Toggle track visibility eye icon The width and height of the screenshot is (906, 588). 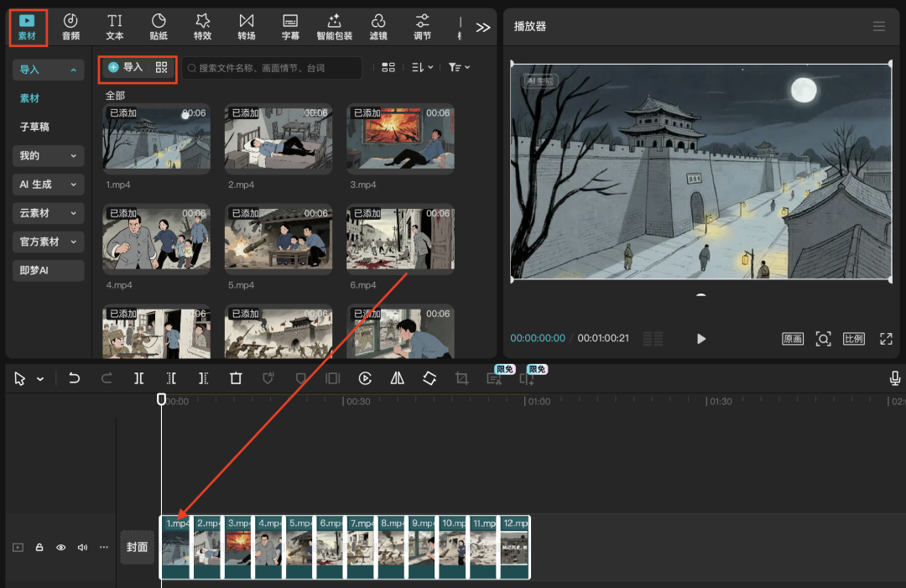tap(61, 547)
